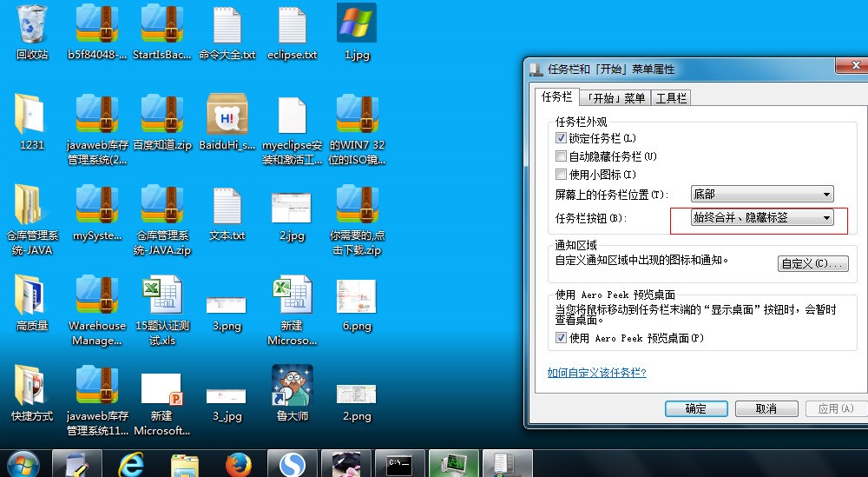The image size is (868, 477).
Task: Open eclipse.txt on the desktop
Action: (292, 25)
